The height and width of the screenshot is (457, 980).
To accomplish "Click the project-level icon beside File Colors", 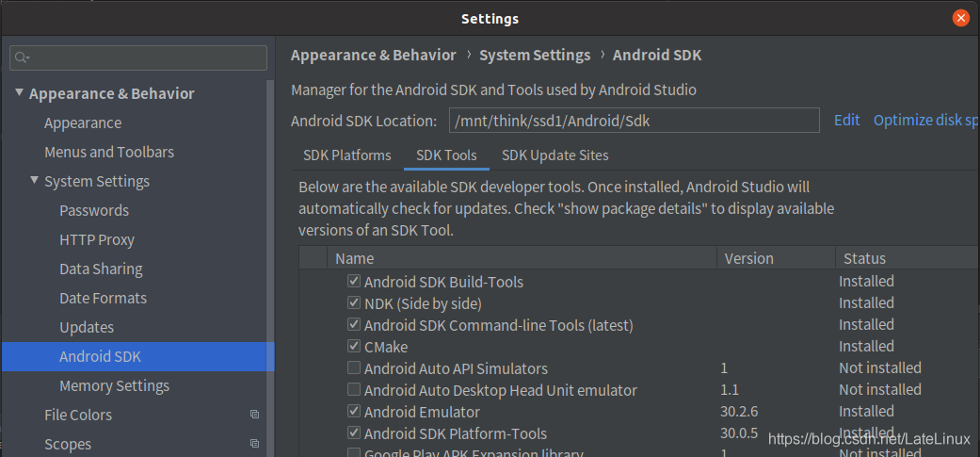I will point(254,415).
